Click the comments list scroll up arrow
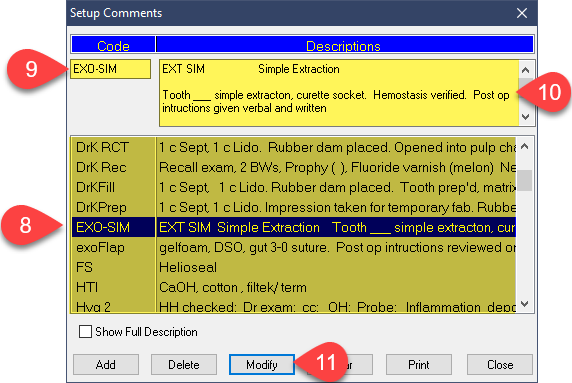The width and height of the screenshot is (572, 383). point(525,147)
